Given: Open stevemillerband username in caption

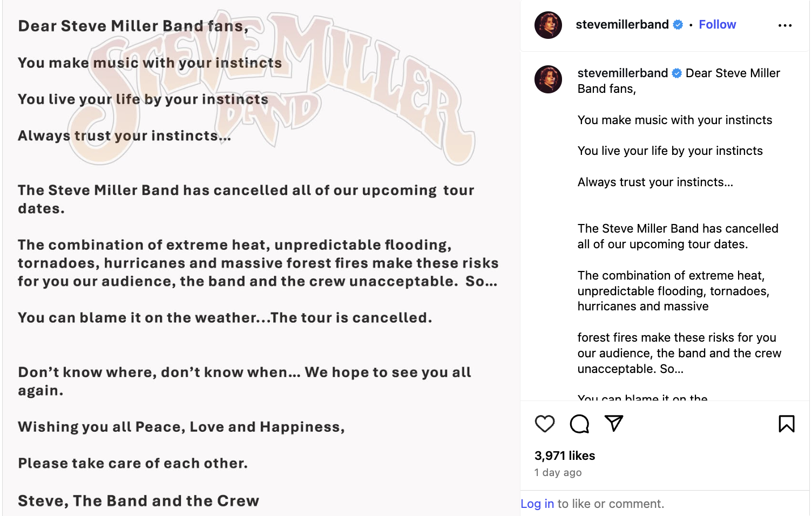Looking at the screenshot, I should click(622, 73).
